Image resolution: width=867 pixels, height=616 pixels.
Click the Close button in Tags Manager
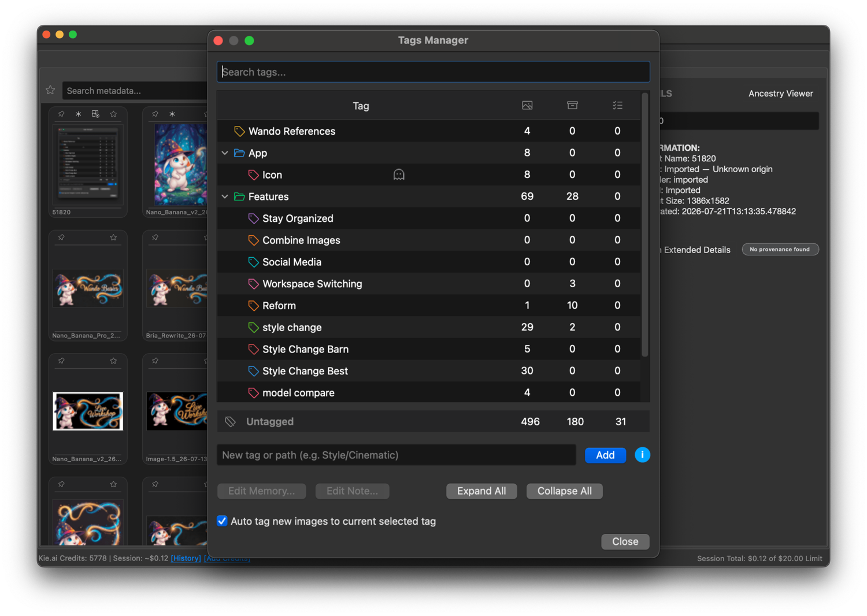coord(625,541)
